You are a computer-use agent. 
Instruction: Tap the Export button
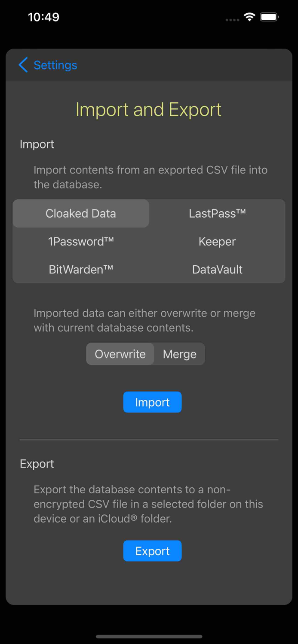pos(152,551)
